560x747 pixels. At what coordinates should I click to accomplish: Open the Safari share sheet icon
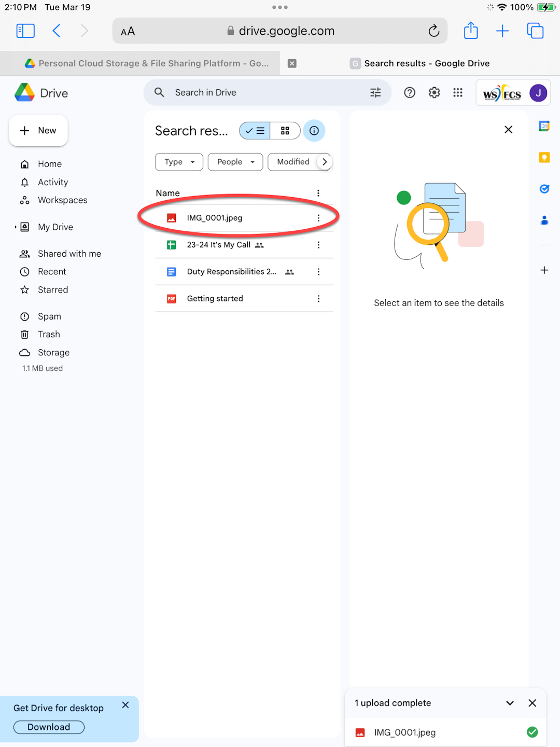(x=471, y=31)
